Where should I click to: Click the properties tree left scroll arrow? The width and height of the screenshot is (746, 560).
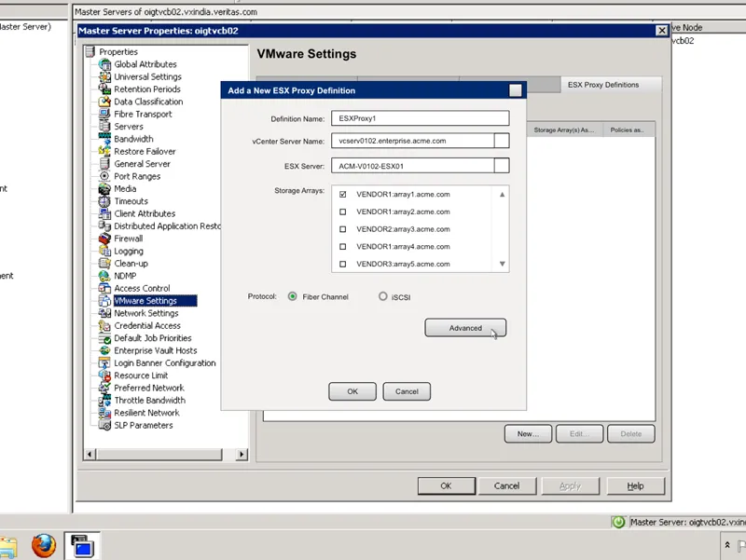(x=90, y=454)
